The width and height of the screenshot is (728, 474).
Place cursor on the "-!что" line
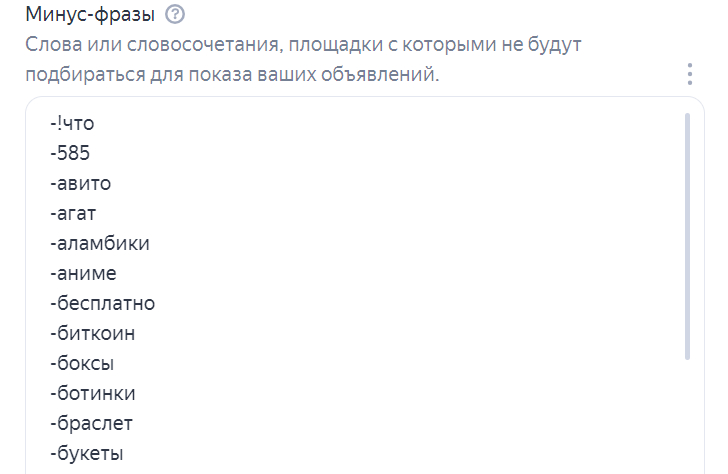(x=71, y=123)
